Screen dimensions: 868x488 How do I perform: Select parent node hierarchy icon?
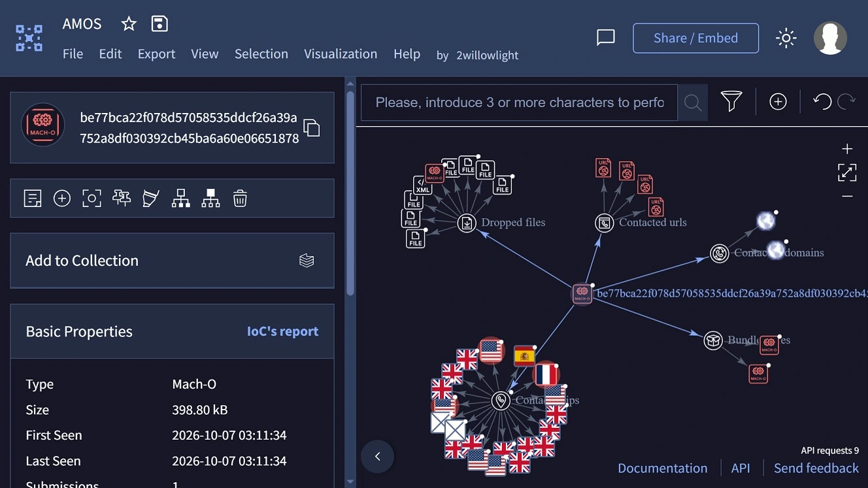pos(210,199)
